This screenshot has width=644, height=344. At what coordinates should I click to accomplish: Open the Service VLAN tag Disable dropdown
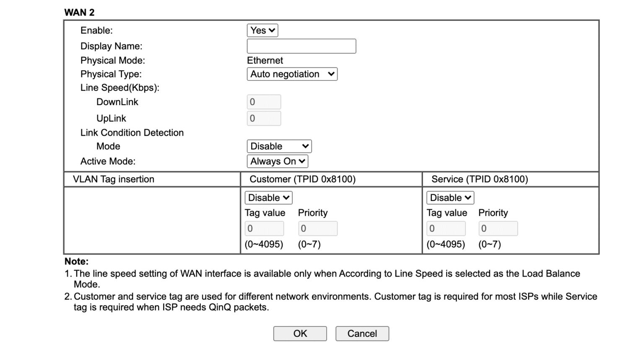pyautogui.click(x=450, y=198)
